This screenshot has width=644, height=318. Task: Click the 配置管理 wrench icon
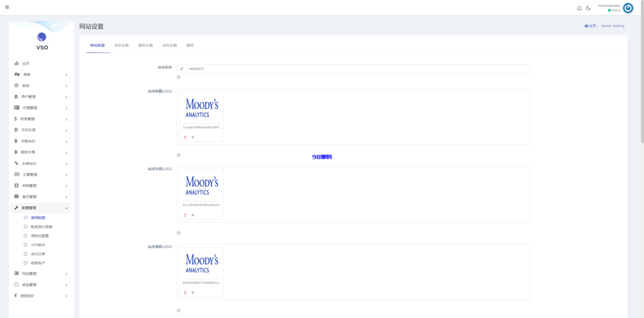[x=16, y=208]
